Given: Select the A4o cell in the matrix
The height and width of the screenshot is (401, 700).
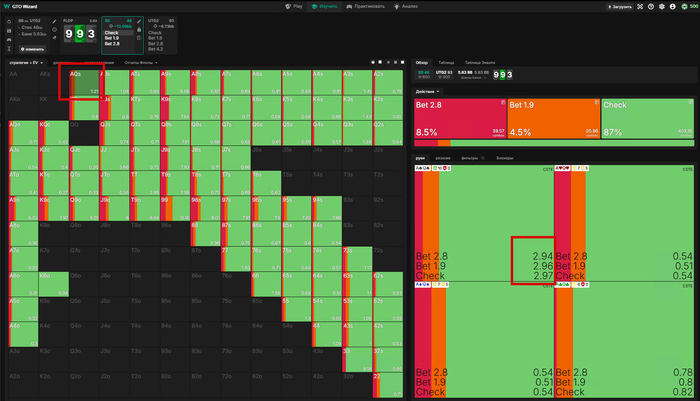Looking at the screenshot, I should point(24,334).
